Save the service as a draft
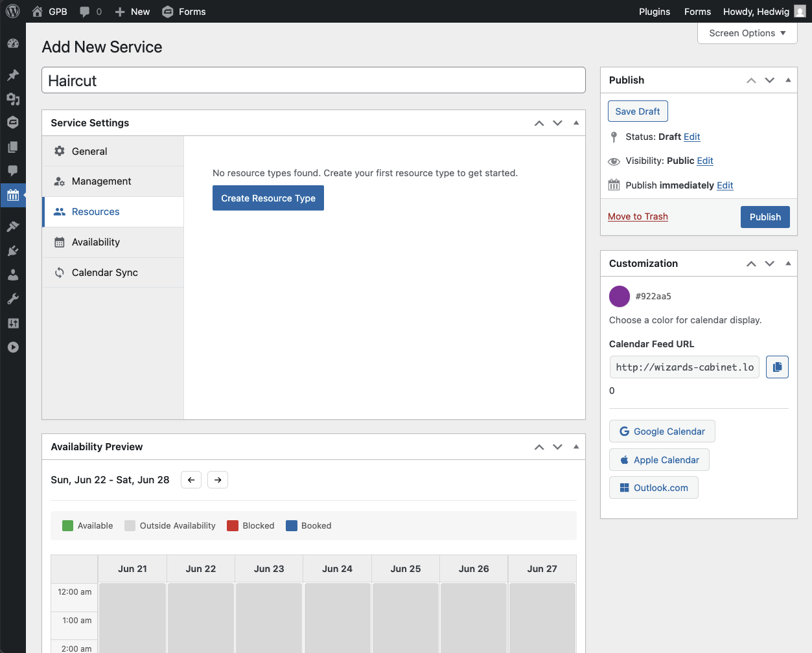 [638, 111]
